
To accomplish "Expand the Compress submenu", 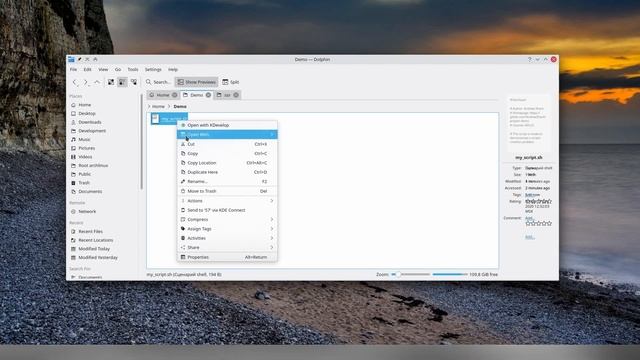I will (227, 220).
